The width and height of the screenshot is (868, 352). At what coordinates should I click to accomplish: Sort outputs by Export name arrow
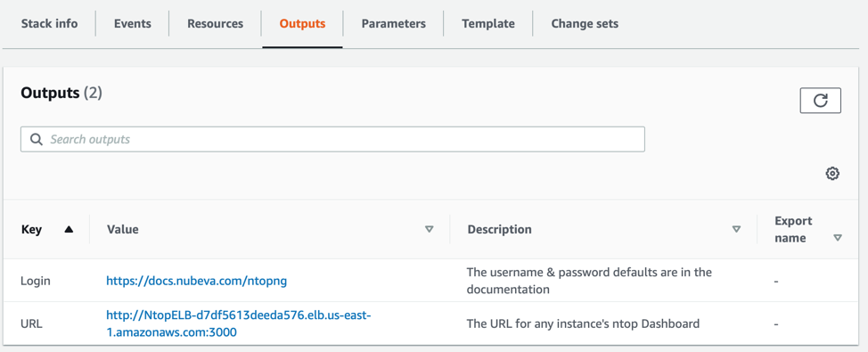838,238
